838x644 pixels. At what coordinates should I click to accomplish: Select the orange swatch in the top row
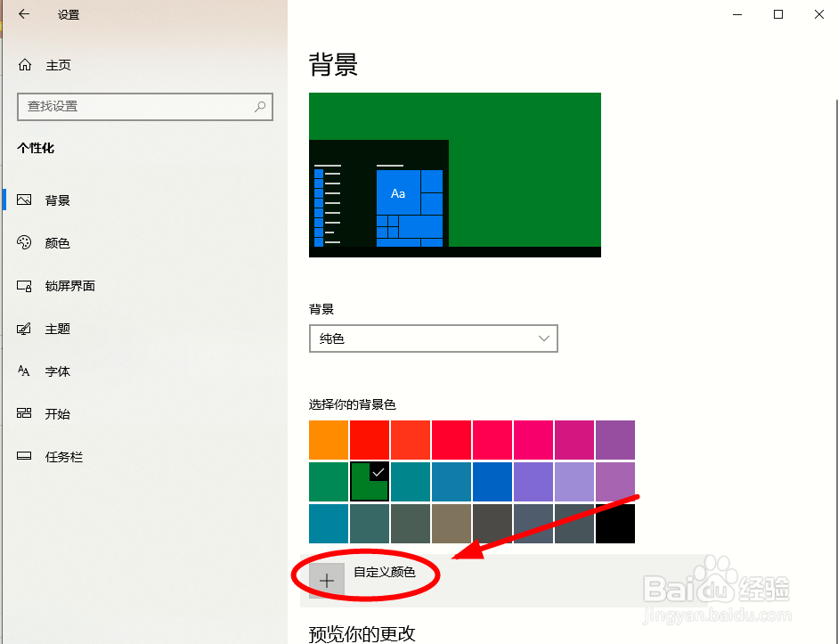tap(328, 439)
